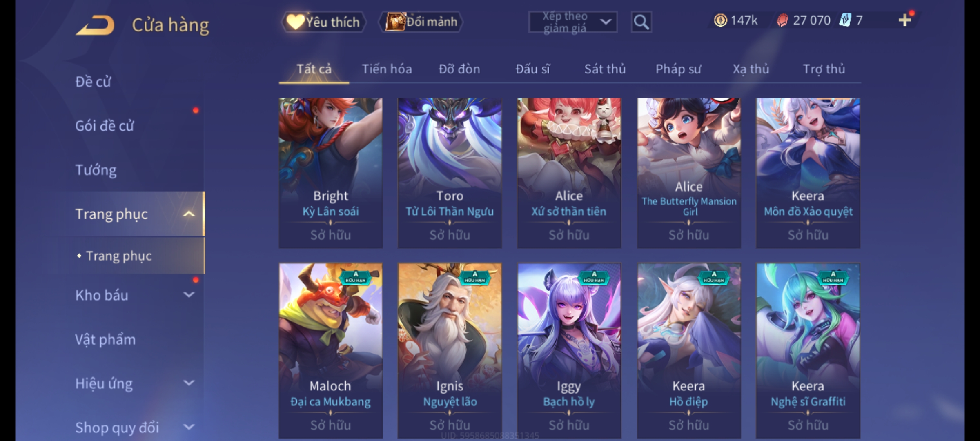Switch to the Sát thủ tab

coord(605,69)
